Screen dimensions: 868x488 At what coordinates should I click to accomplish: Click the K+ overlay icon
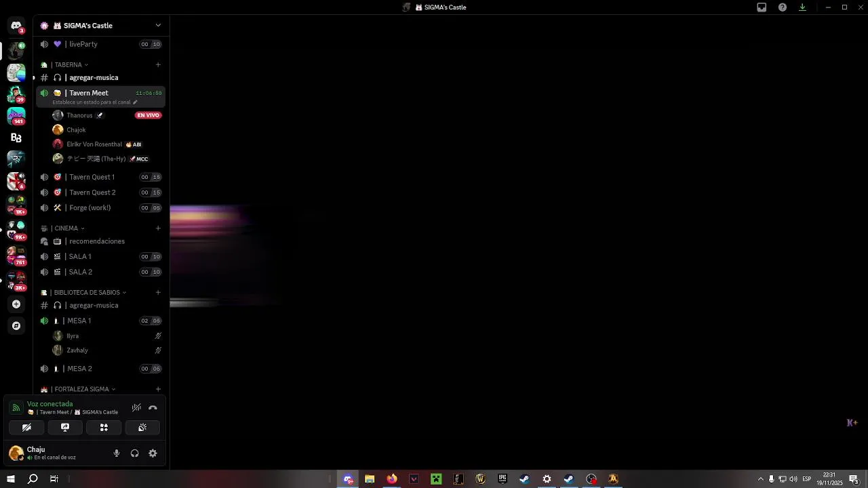[852, 423]
